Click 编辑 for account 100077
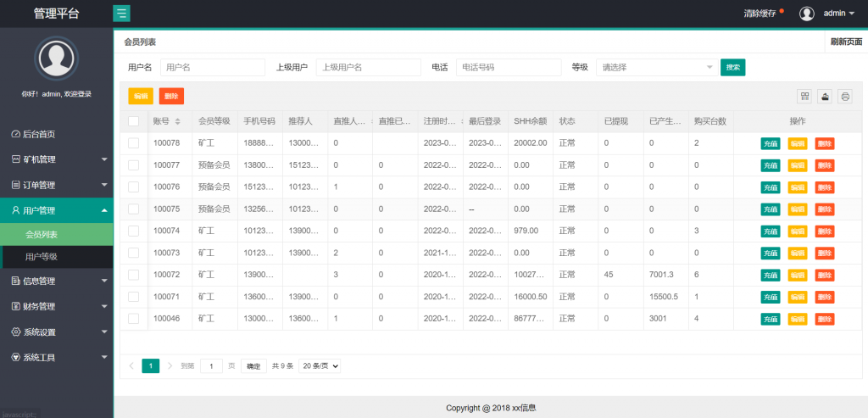Screen dimensions: 868x418 [798, 165]
